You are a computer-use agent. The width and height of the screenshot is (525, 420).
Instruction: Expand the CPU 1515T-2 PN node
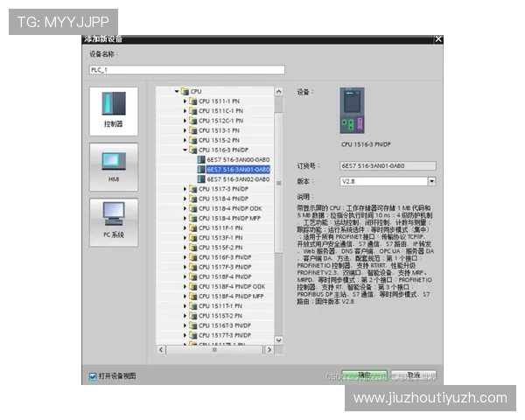point(185,316)
